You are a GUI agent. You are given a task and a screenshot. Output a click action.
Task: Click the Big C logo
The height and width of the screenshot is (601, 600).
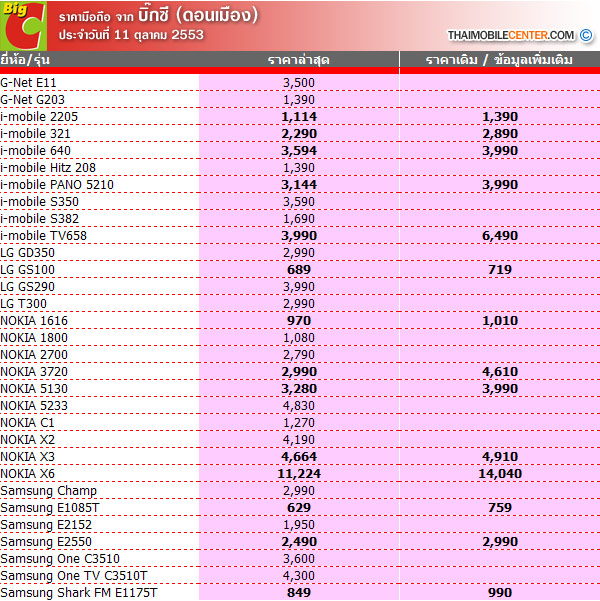pyautogui.click(x=23, y=26)
